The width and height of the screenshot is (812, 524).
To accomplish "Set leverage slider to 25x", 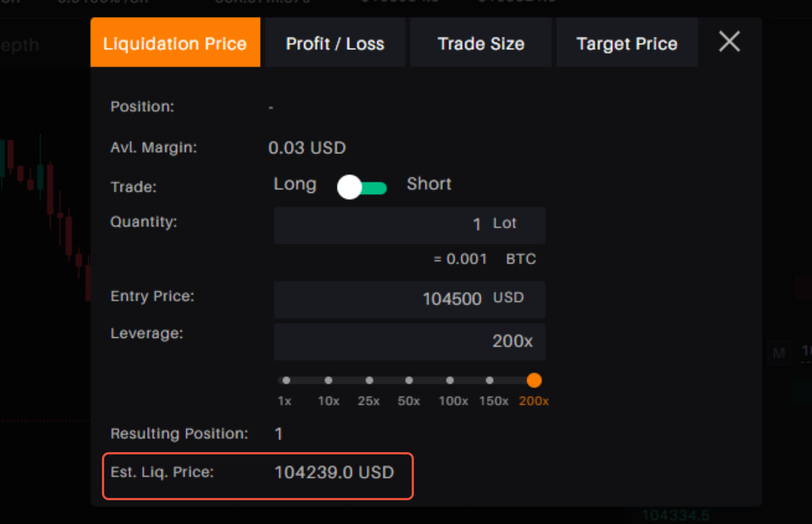I will point(369,380).
